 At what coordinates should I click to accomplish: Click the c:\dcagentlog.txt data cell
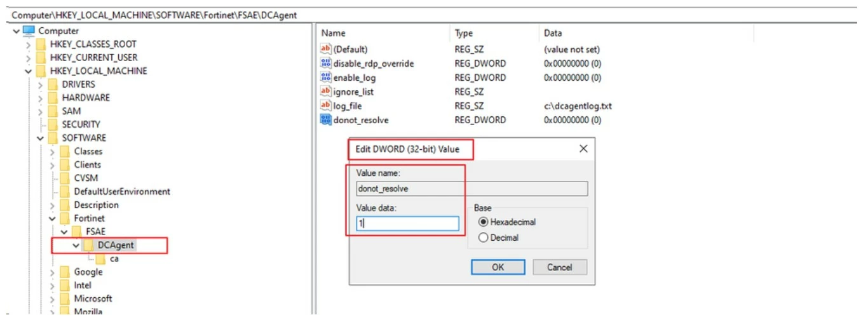click(x=578, y=106)
